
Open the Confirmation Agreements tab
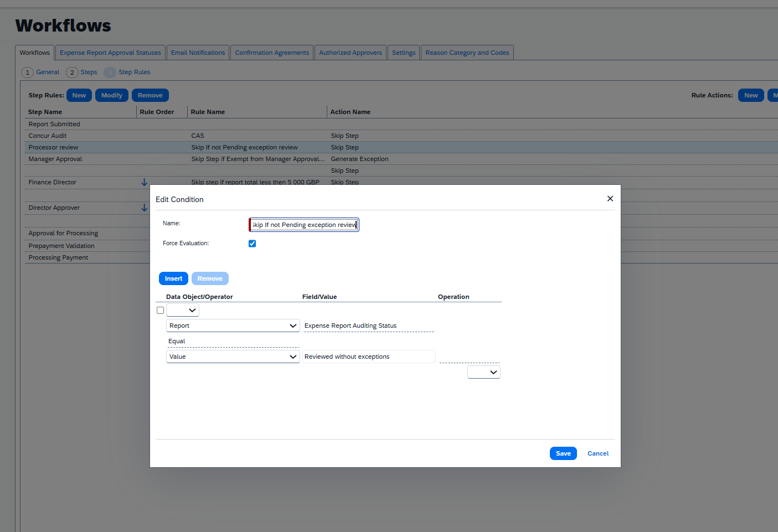click(x=272, y=53)
